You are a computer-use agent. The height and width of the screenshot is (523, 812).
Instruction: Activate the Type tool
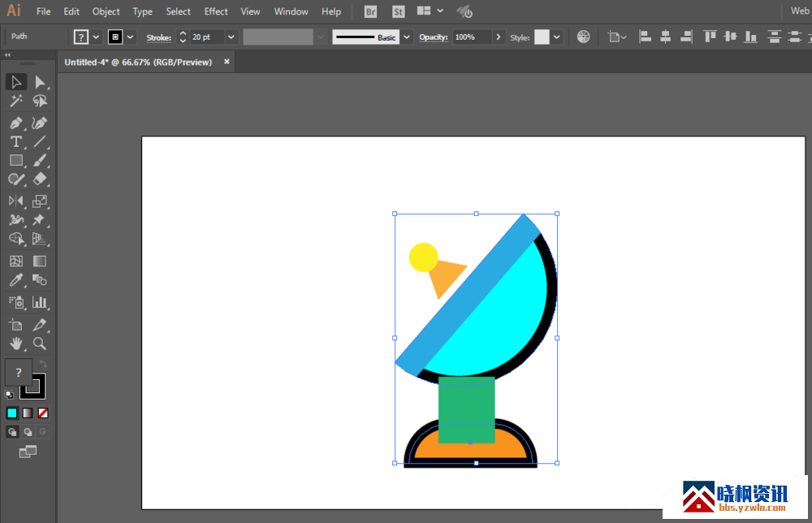15,142
